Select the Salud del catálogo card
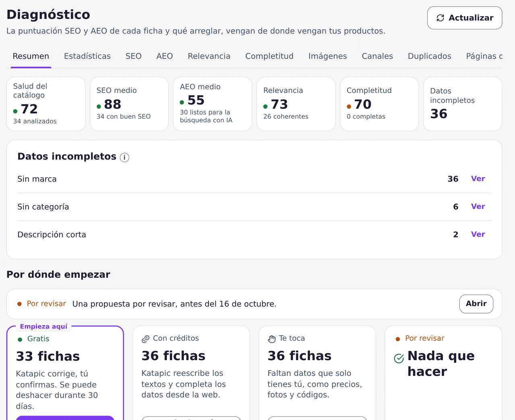The height and width of the screenshot is (420, 515). click(x=46, y=104)
